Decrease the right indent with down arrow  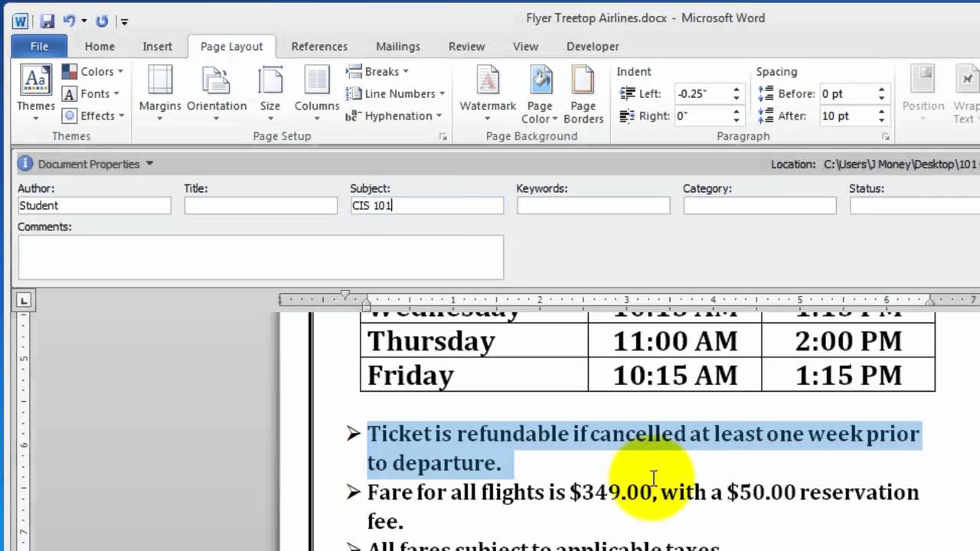coord(737,120)
